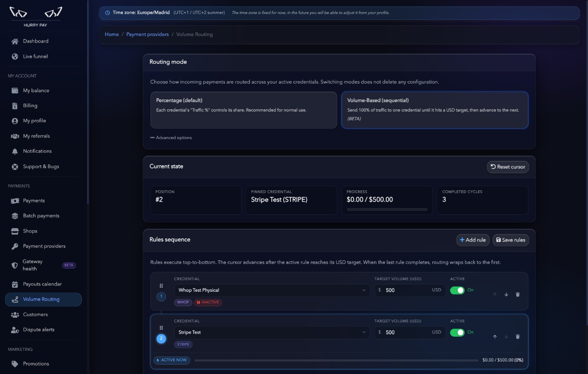Image resolution: width=588 pixels, height=374 pixels.
Task: Click the Payouts calendar icon
Action: click(15, 284)
